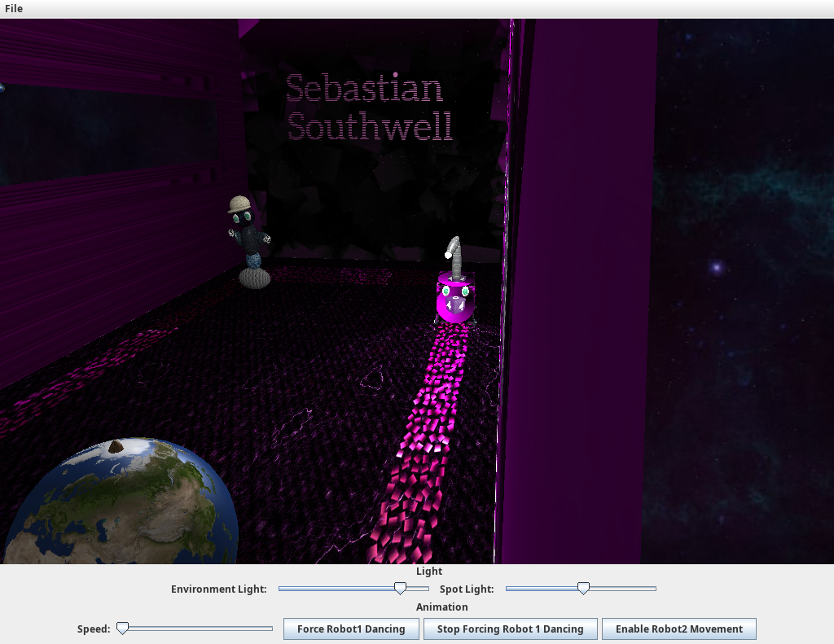Click Enable Robot2 Movement button
Viewport: 834px width, 644px height.
(x=678, y=629)
